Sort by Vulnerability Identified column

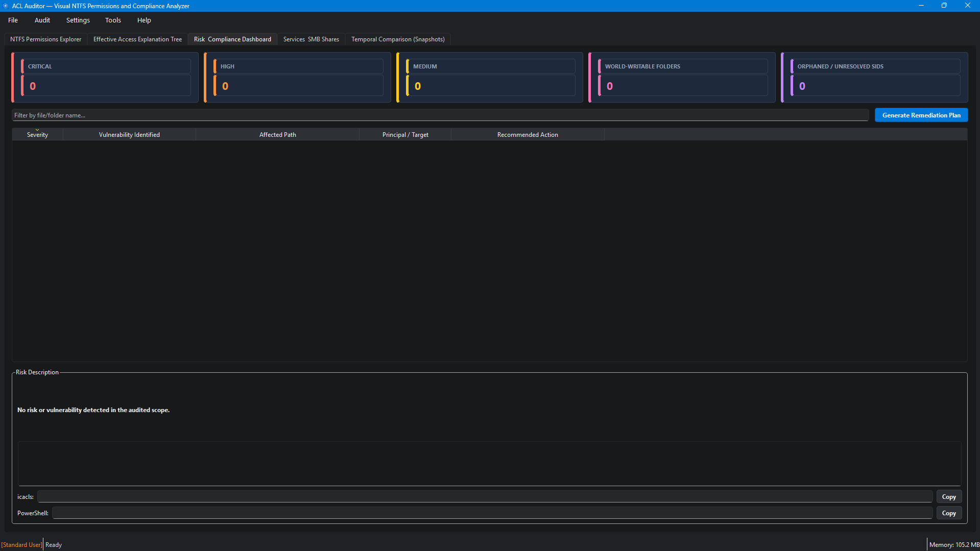click(x=129, y=135)
